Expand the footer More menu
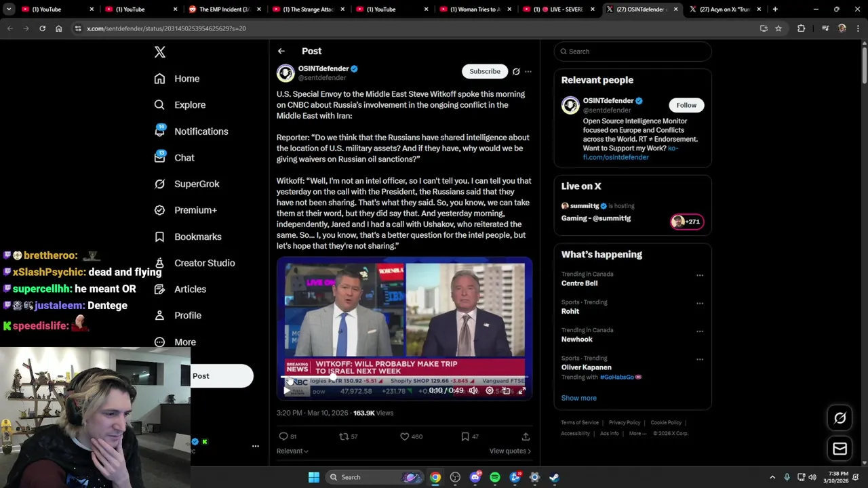 tap(637, 434)
